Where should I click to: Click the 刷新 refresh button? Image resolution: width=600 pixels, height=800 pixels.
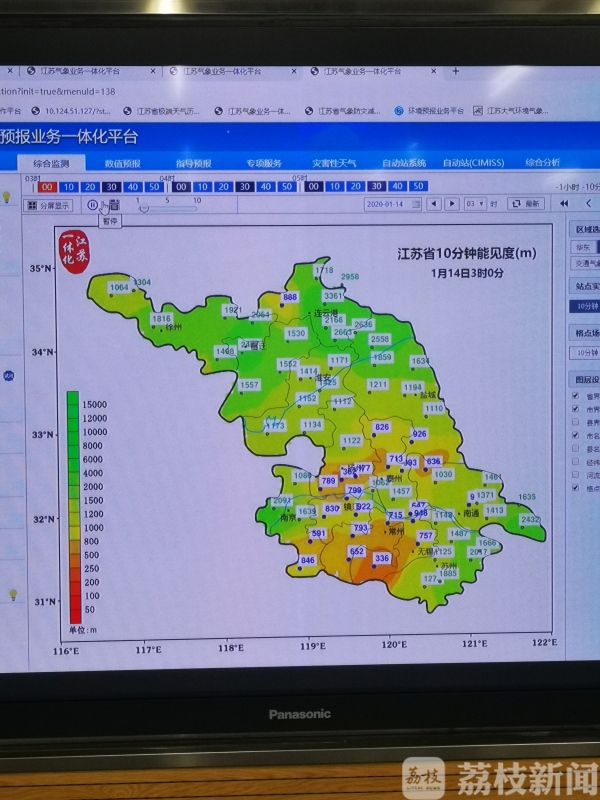[x=526, y=204]
